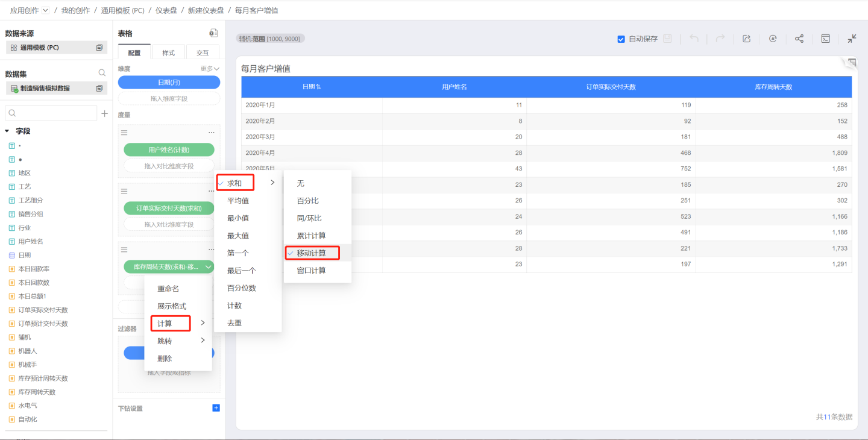This screenshot has height=440, width=868.
Task: Select 累计计算 option in submenu
Action: 311,236
